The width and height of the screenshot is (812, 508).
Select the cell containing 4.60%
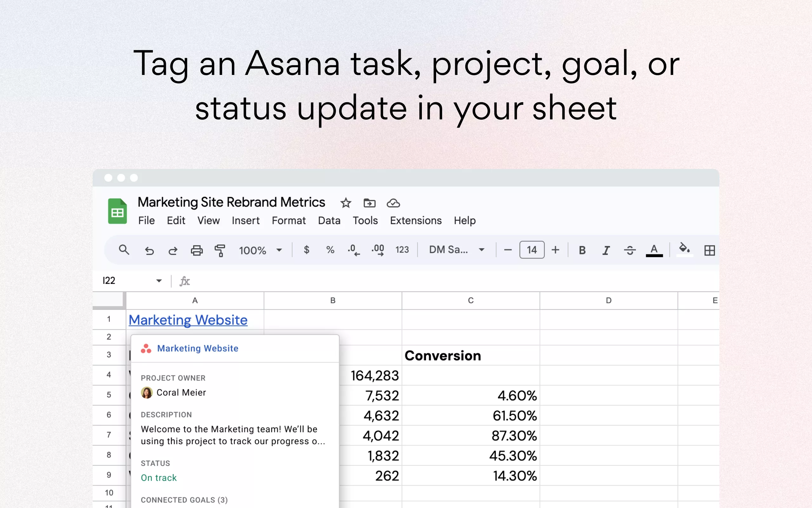point(471,396)
